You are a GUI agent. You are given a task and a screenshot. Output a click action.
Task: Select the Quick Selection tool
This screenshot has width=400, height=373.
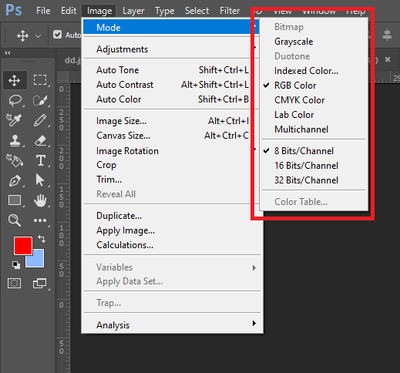[40, 100]
